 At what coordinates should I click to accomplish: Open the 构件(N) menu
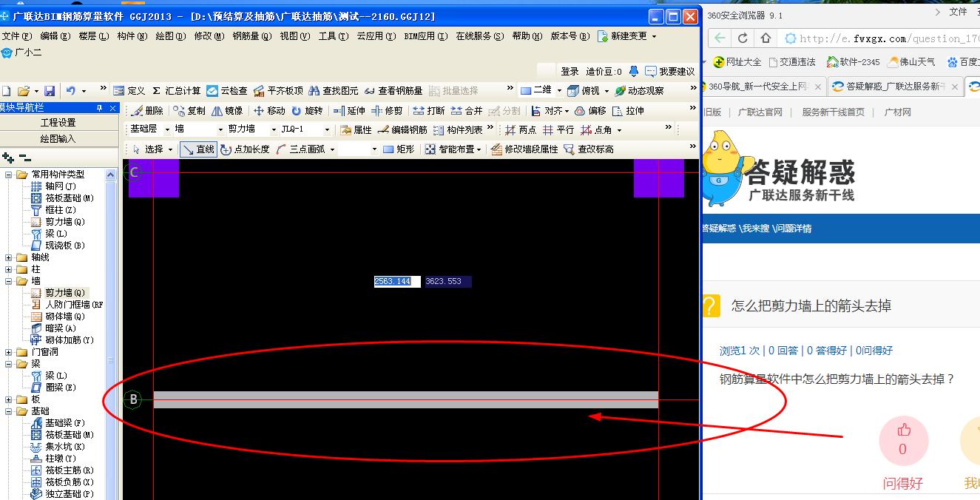[132, 36]
